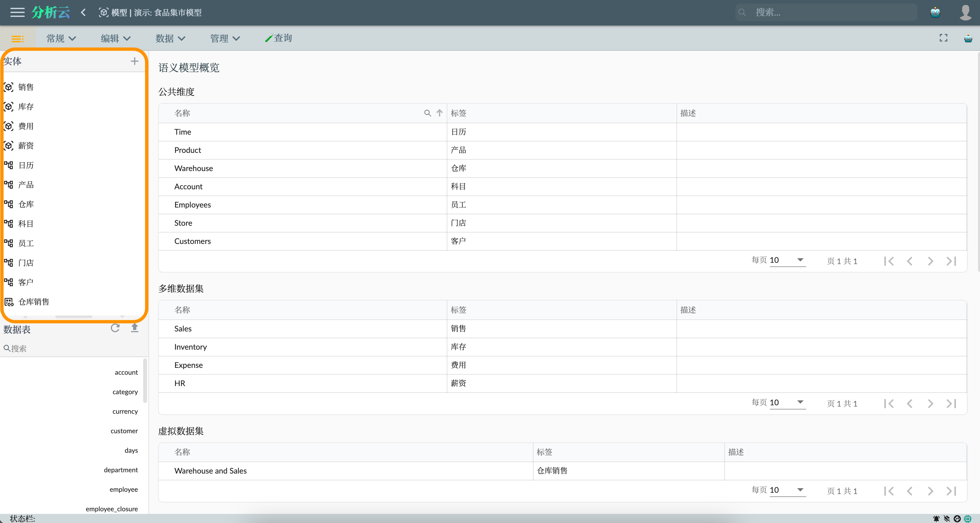Screen dimensions: 980x523
Task: Refresh the data tables list
Action: [x=115, y=328]
